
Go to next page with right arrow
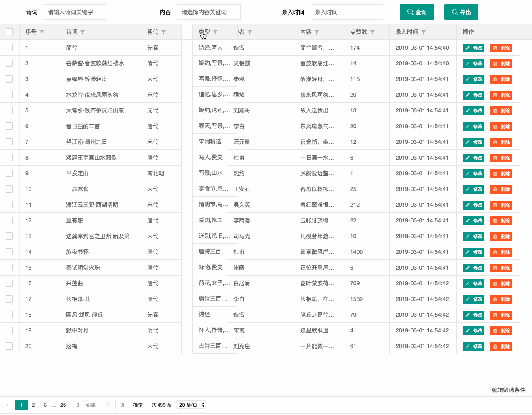[x=78, y=405]
